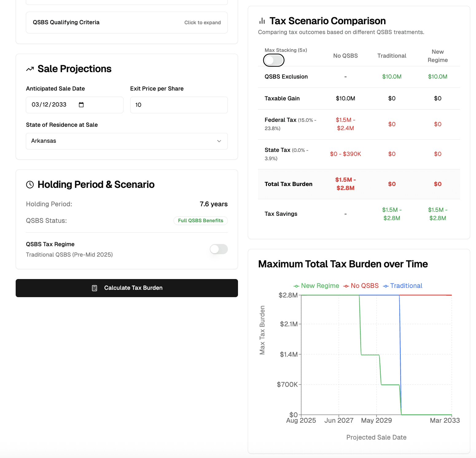Screen dimensions: 476x458
Task: Click the bar chart icon beside Tax Scenario Comparison
Action: pyautogui.click(x=262, y=21)
